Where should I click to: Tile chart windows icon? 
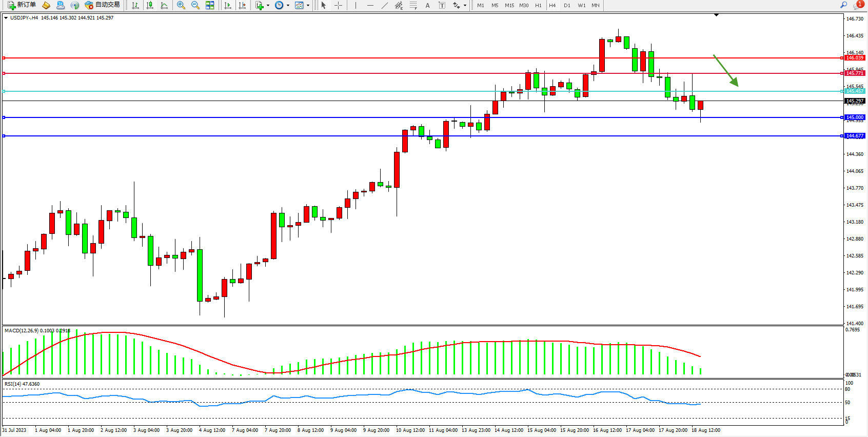point(210,5)
